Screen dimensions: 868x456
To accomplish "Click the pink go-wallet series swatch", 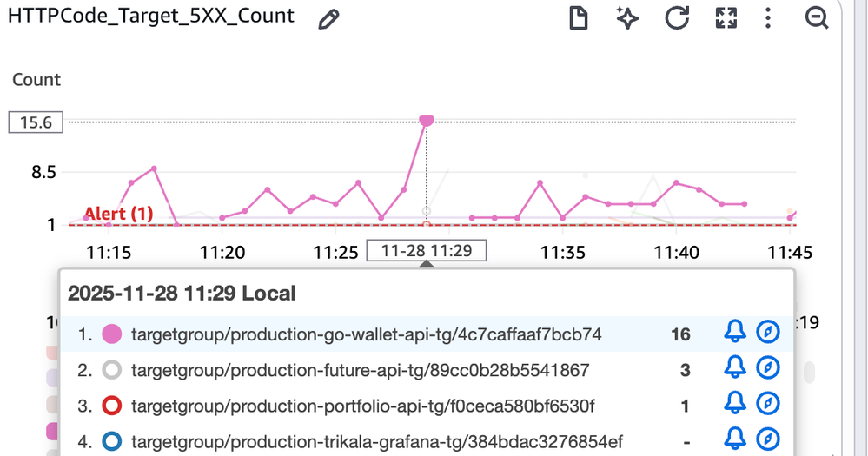I will coord(112,334).
